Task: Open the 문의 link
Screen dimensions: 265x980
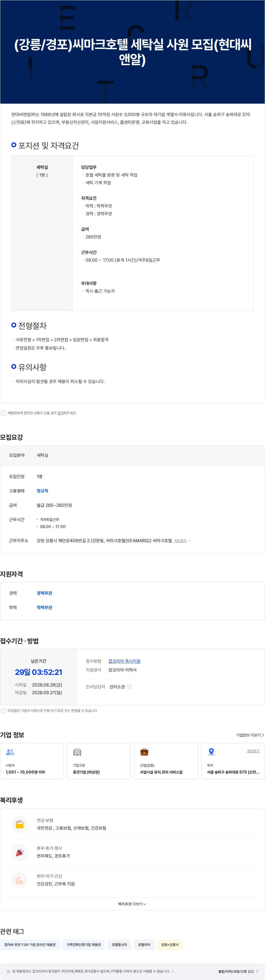Action: tap(60, 413)
